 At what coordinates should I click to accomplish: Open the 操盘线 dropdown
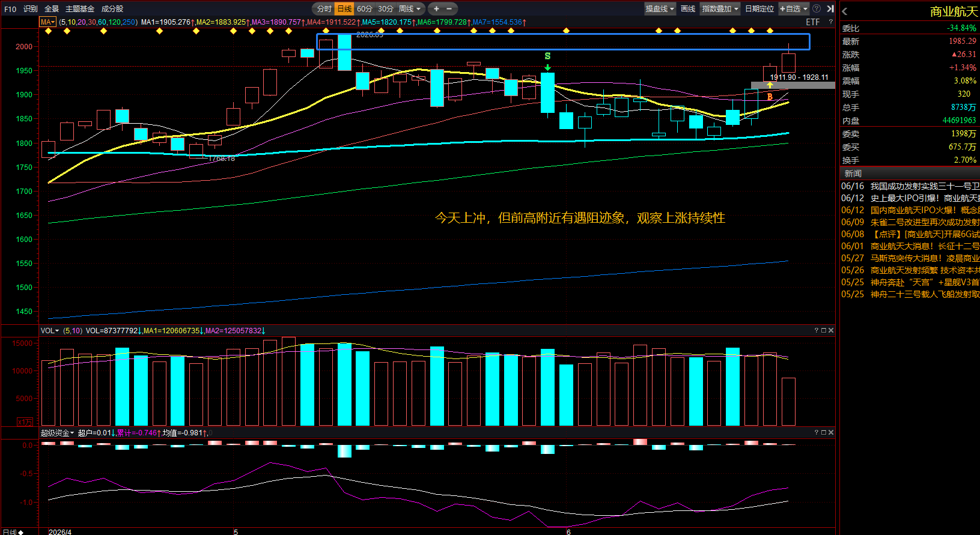point(660,9)
